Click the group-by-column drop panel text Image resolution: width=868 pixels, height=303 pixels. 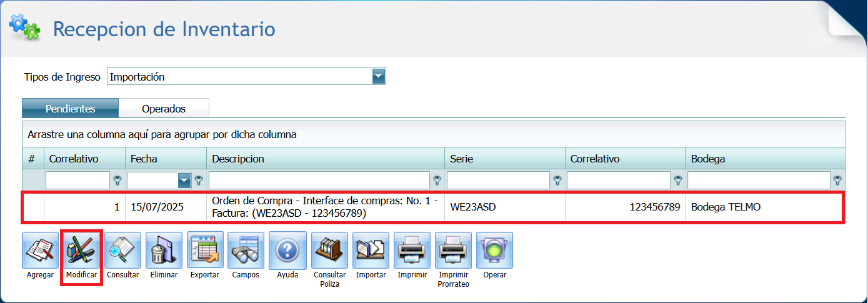tap(162, 134)
